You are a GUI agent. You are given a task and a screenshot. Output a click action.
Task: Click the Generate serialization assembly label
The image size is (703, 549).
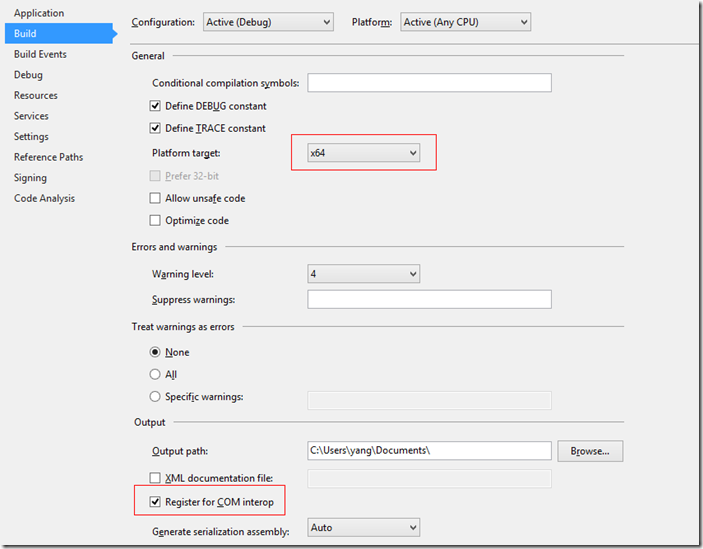coord(221,532)
